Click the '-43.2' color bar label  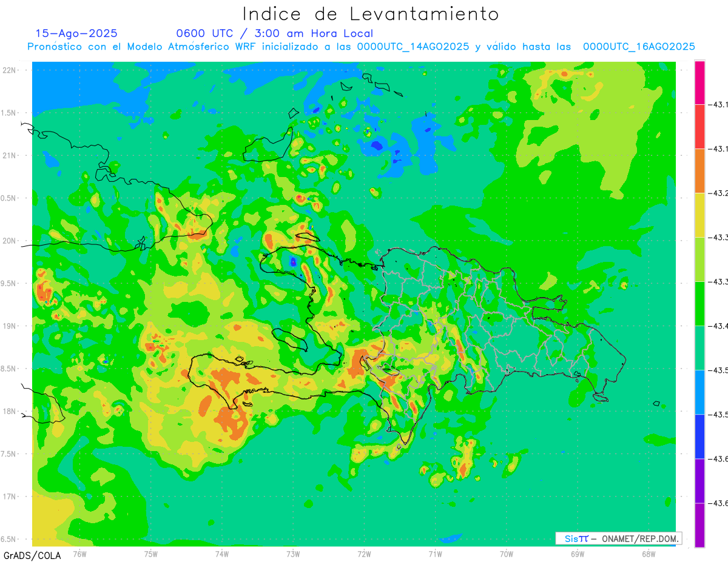click(720, 193)
